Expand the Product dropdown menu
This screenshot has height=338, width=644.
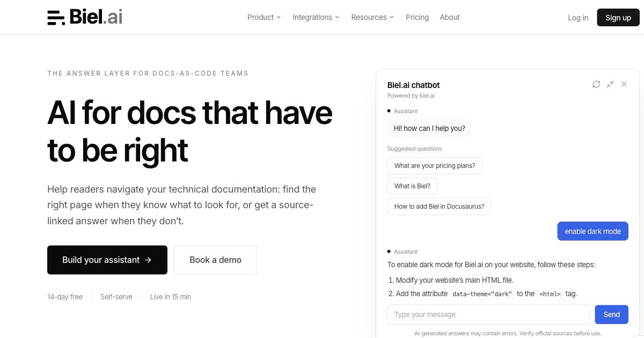coord(264,17)
